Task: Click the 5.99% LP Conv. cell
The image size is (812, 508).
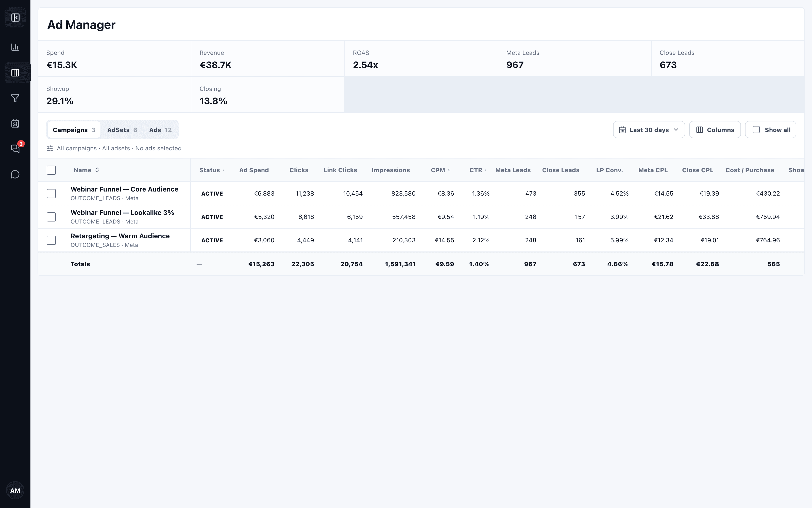Action: (x=619, y=240)
